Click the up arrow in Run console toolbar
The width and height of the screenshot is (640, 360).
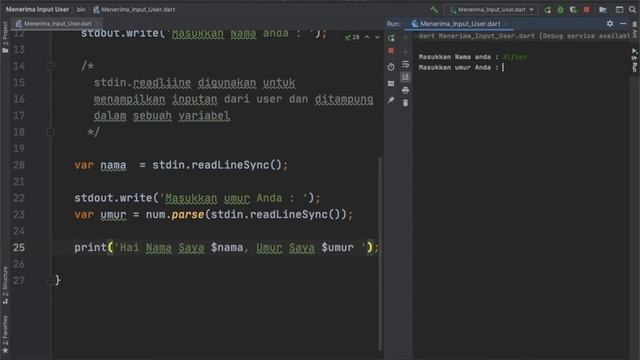click(405, 38)
